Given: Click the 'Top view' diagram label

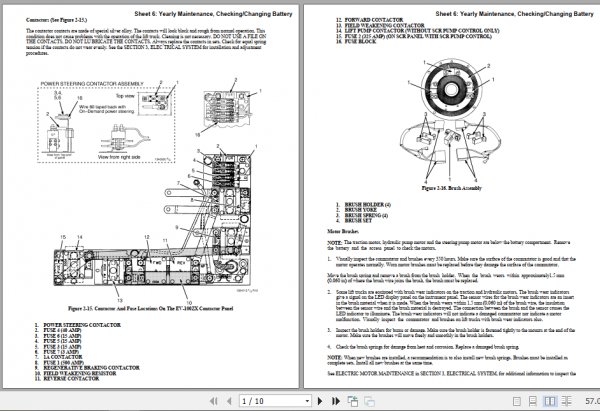Looking at the screenshot, I should point(125,96).
